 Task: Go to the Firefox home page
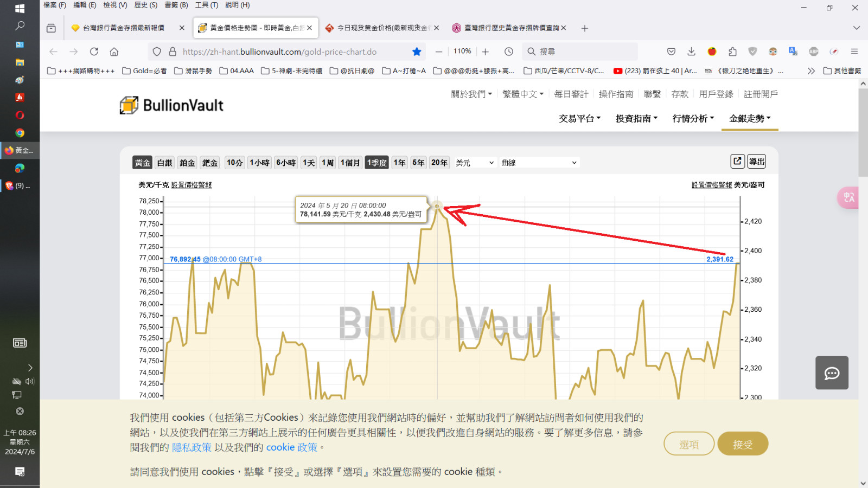[x=114, y=52]
